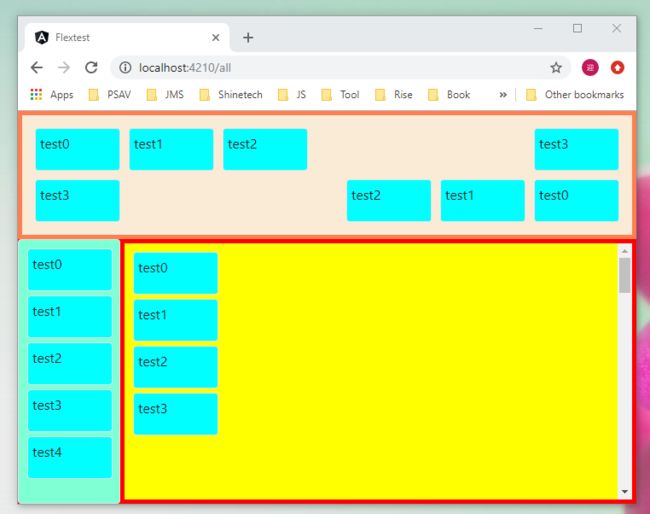
Task: Open the PSAV bookmarks folder
Action: (x=110, y=95)
